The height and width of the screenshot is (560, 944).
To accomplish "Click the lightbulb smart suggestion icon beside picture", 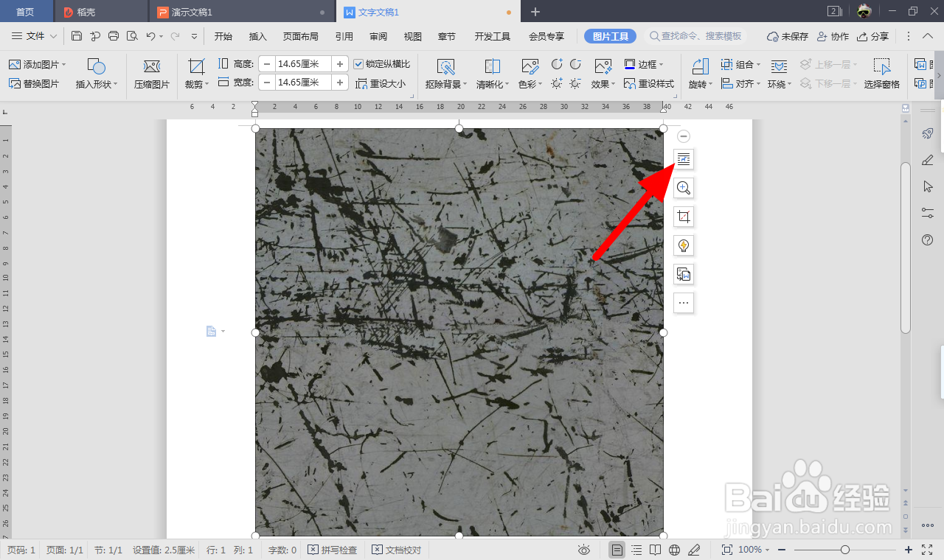I will click(x=684, y=245).
